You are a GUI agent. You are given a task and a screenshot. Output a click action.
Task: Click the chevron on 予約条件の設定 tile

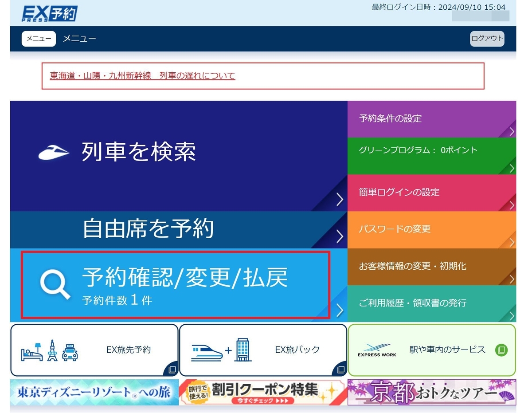coord(512,131)
